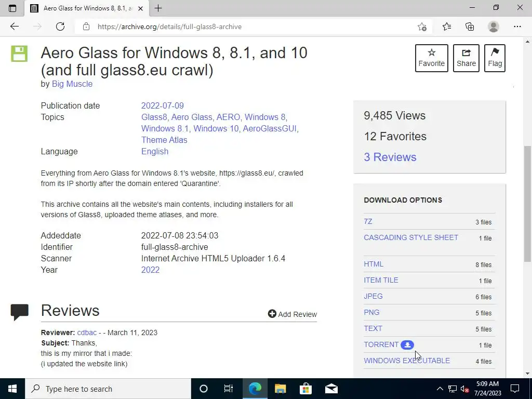Open the Glass8 topic link
Image resolution: width=532 pixels, height=399 pixels.
click(154, 117)
